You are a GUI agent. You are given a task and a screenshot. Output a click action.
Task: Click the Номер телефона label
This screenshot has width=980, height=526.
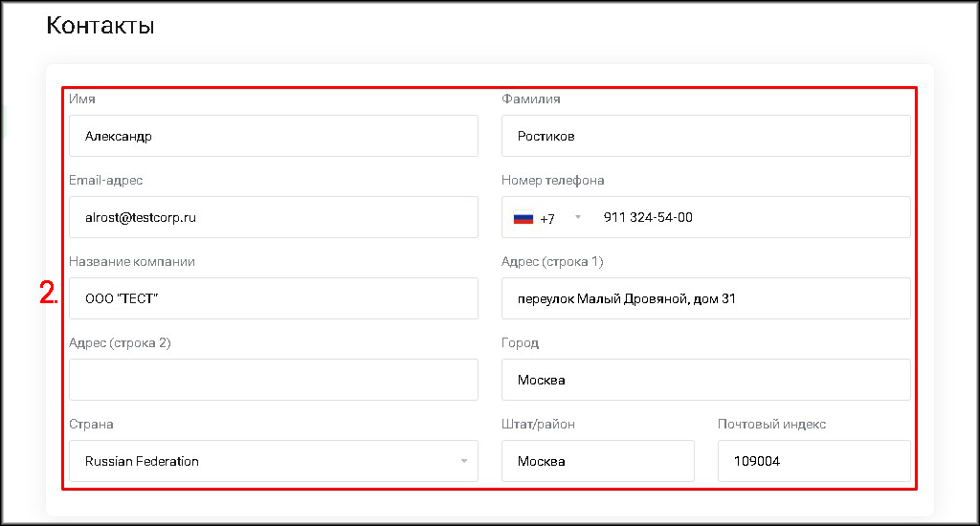(x=552, y=181)
